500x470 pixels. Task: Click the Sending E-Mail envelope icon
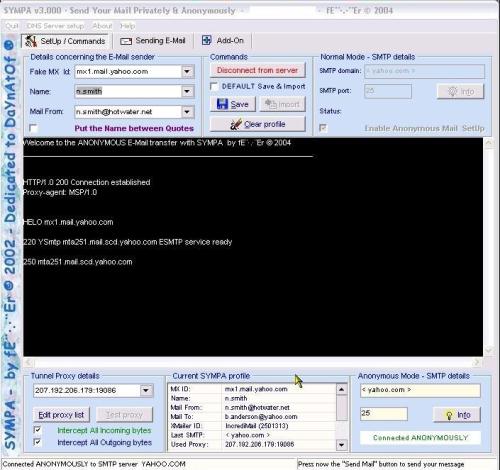tap(126, 41)
